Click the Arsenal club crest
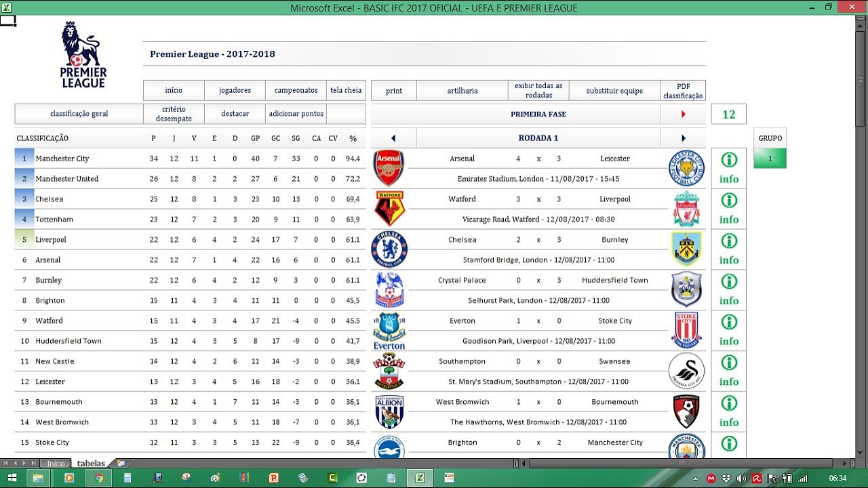This screenshot has width=868, height=488. click(389, 168)
